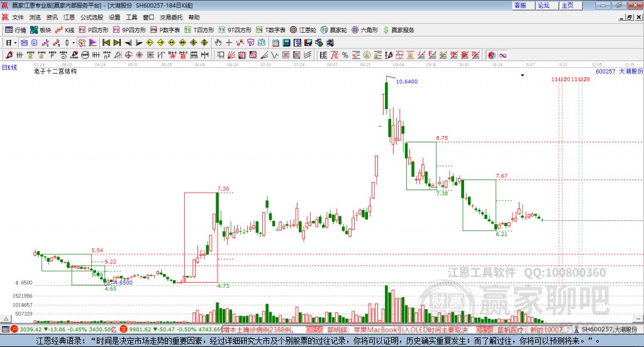Launch the 江恩轮 Gann wheel
The image size is (644, 347).
point(303,30)
